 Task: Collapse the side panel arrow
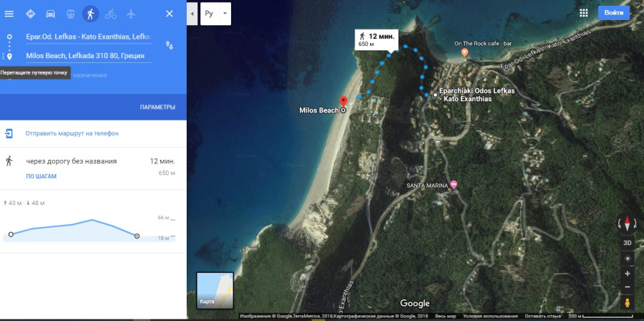tap(192, 14)
